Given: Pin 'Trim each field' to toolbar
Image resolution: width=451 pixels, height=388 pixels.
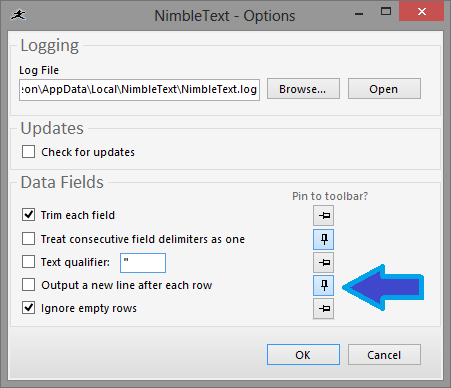Looking at the screenshot, I should (323, 216).
